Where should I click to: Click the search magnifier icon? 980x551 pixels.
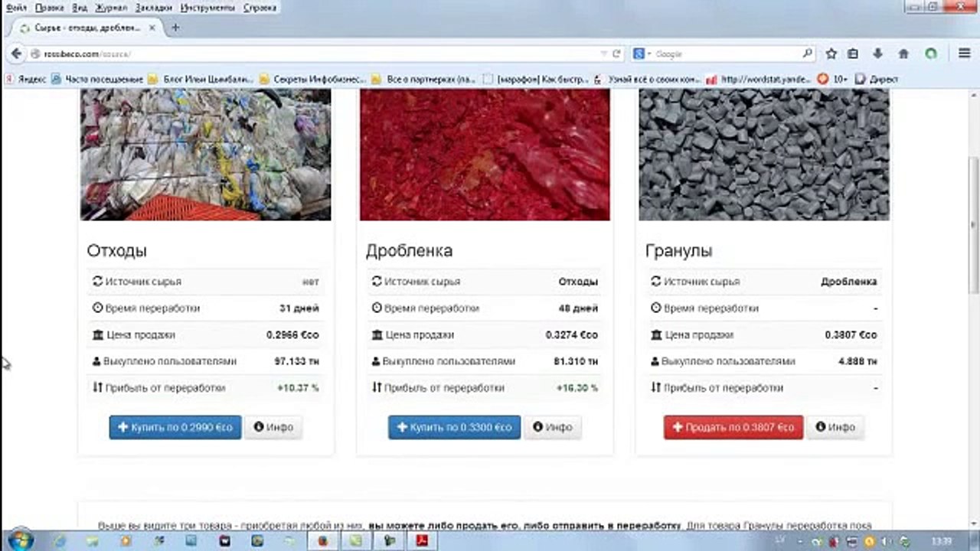807,54
